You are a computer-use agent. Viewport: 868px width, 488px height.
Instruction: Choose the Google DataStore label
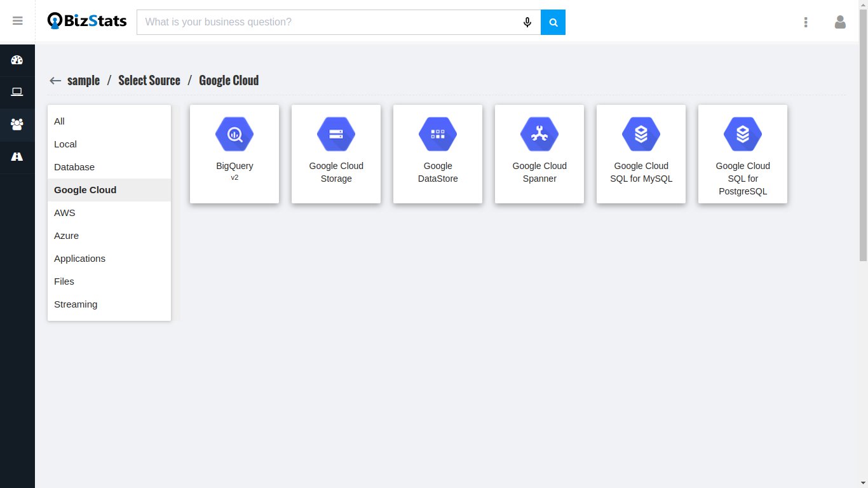pos(438,172)
